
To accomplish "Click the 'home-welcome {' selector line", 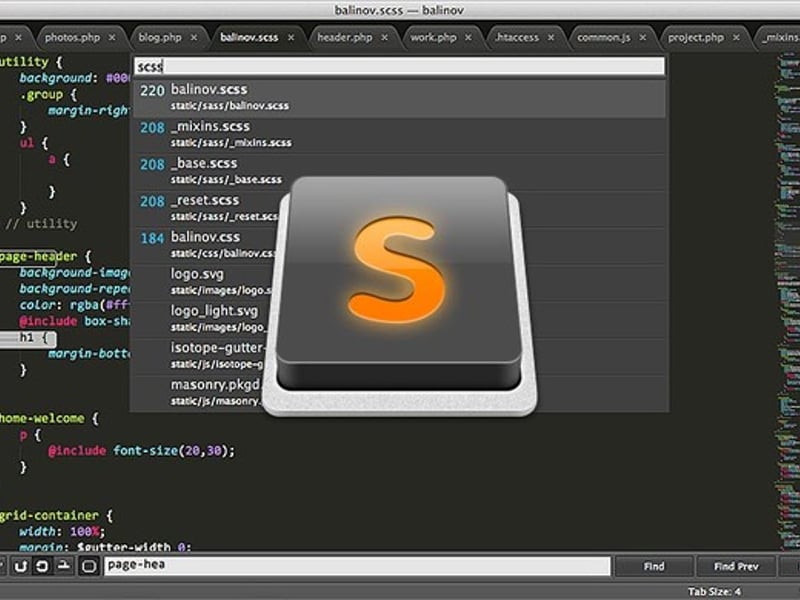I will tap(49, 419).
